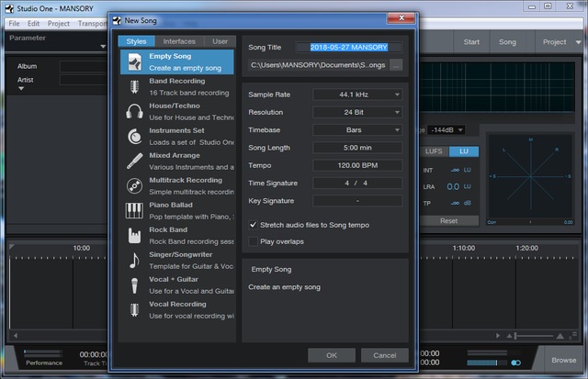The height and width of the screenshot is (379, 588).
Task: Switch to the Interfaces tab
Action: (x=179, y=41)
